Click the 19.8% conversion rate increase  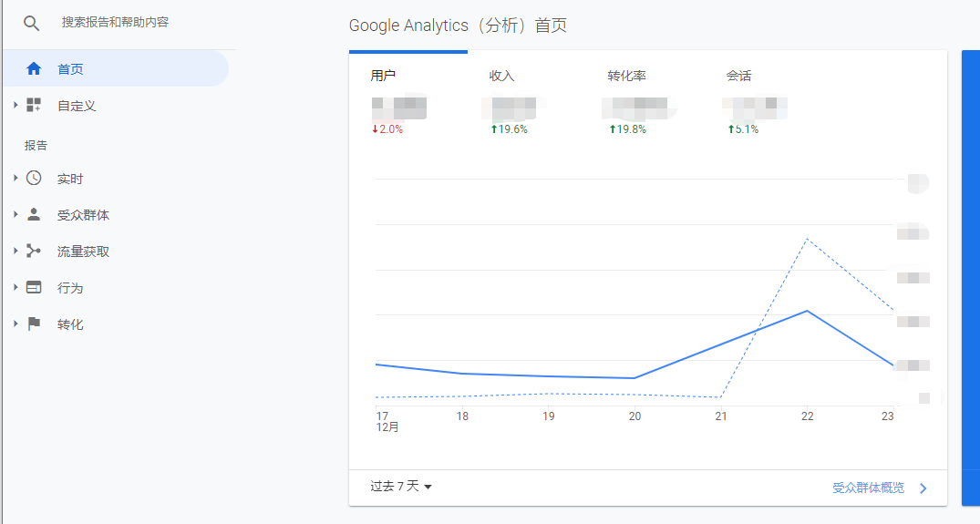point(627,129)
